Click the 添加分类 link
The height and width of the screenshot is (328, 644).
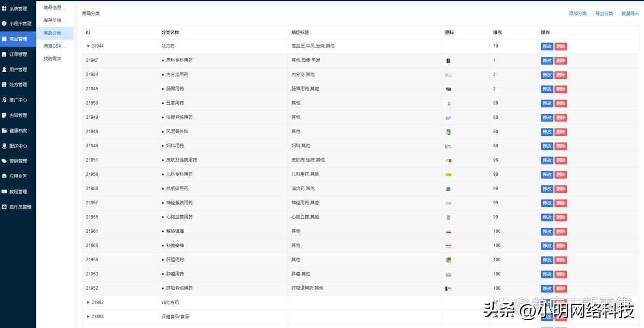[x=577, y=13]
